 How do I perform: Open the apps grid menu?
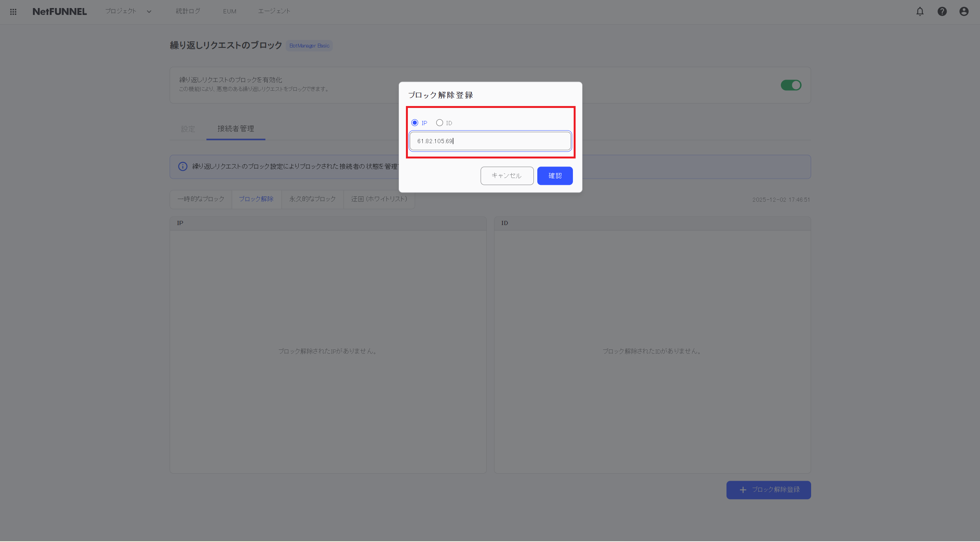(x=13, y=11)
